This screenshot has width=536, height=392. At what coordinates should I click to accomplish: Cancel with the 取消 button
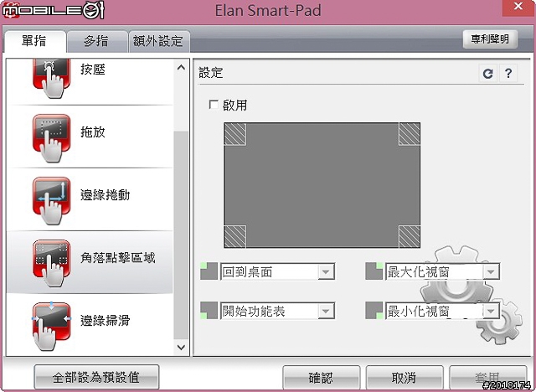click(x=405, y=378)
